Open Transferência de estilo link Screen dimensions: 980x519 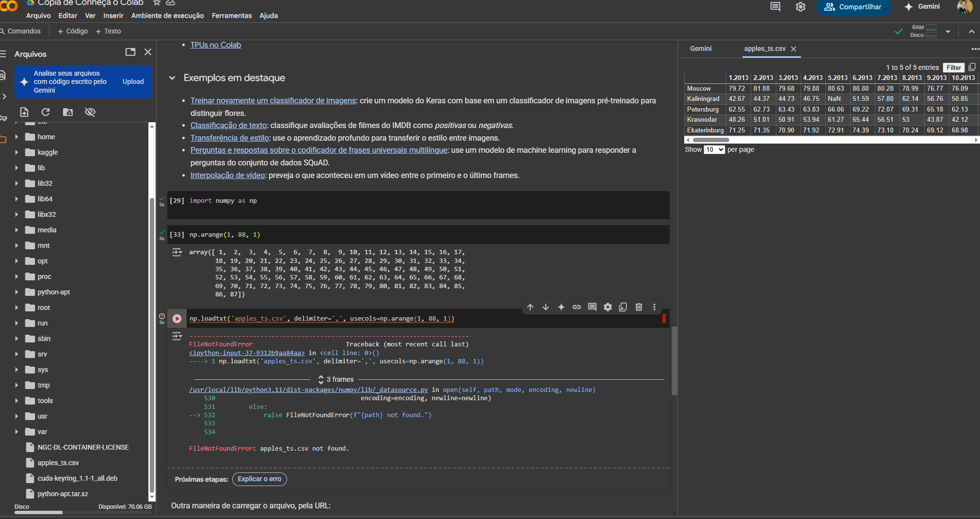[x=230, y=138]
